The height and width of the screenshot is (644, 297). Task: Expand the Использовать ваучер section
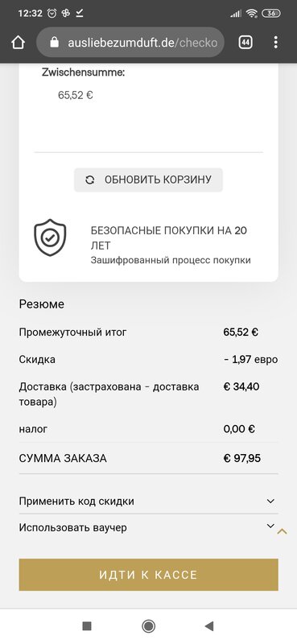(148, 527)
